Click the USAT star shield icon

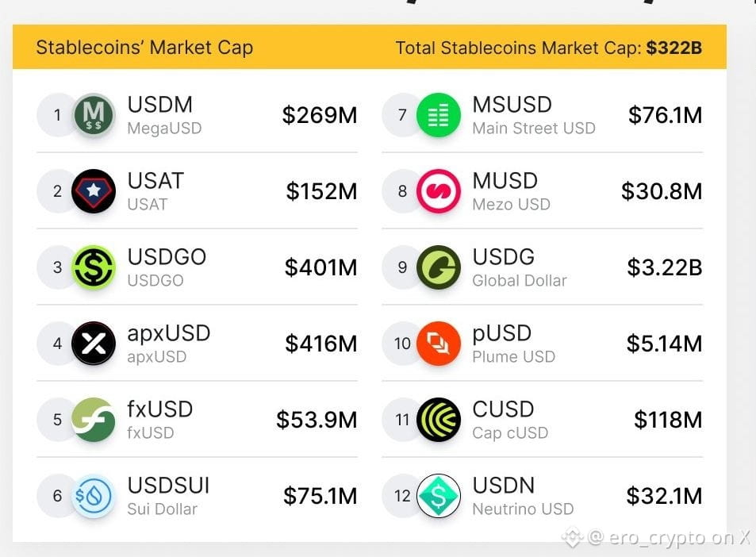pos(94,191)
